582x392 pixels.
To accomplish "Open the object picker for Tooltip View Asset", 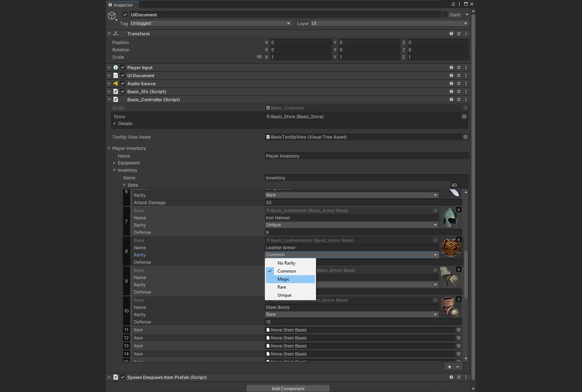I will click(465, 137).
